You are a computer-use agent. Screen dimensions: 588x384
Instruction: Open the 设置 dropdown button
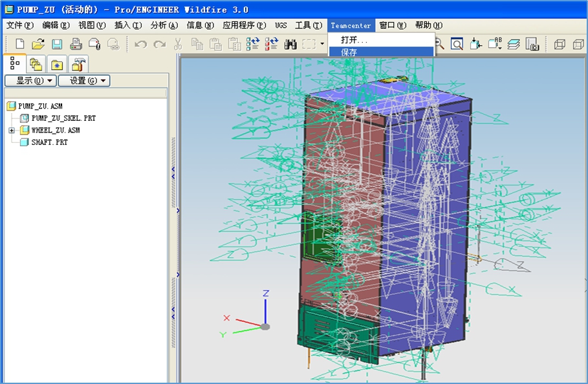pos(84,81)
